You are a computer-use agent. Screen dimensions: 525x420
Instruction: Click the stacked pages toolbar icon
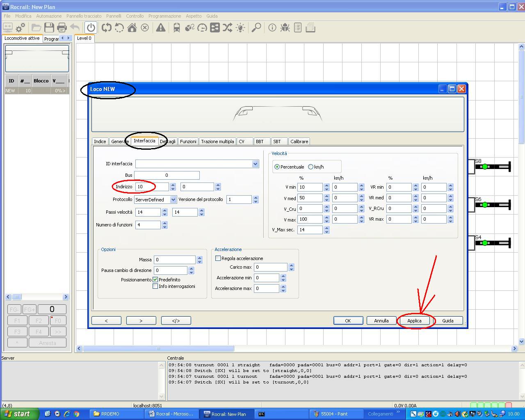[310, 27]
